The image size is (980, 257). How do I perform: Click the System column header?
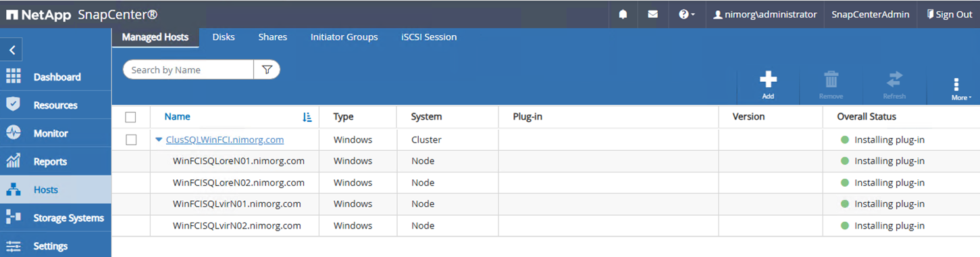tap(426, 116)
